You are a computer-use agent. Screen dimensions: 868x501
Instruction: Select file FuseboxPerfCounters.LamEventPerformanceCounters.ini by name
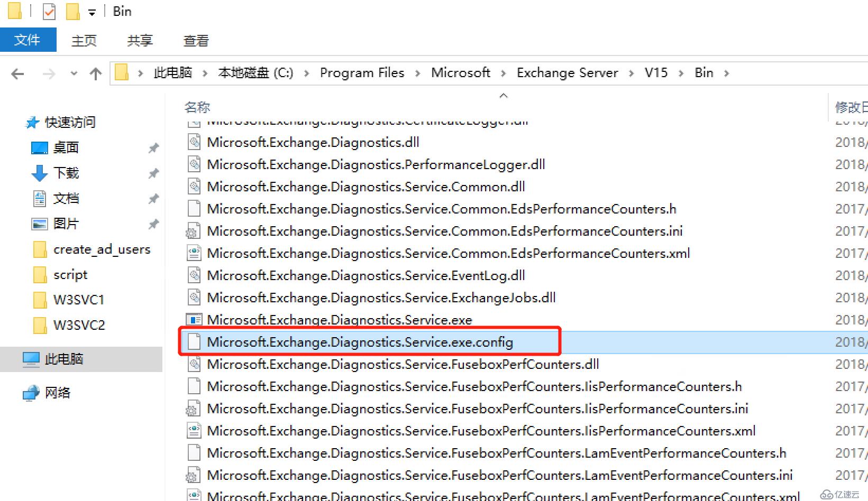pos(500,475)
